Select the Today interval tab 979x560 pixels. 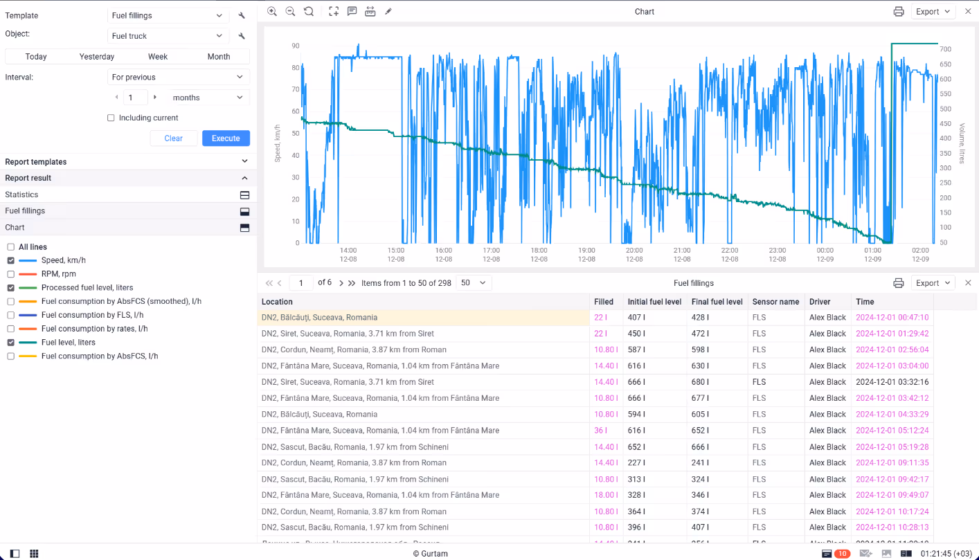point(36,57)
